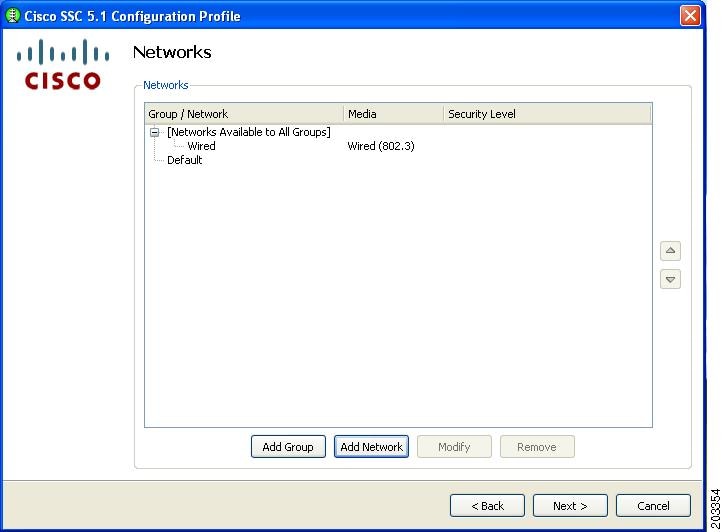Click the greyed-out Modify button
Image resolution: width=722 pixels, height=532 pixels.
(x=454, y=446)
